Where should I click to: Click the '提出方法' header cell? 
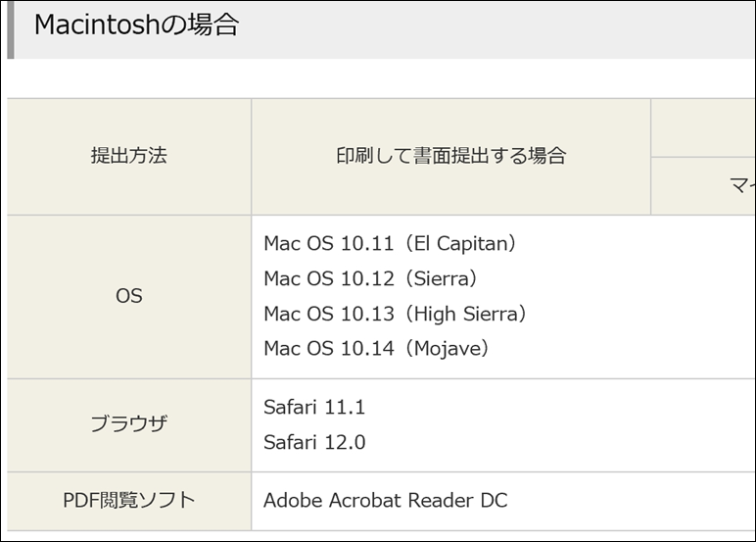(128, 157)
